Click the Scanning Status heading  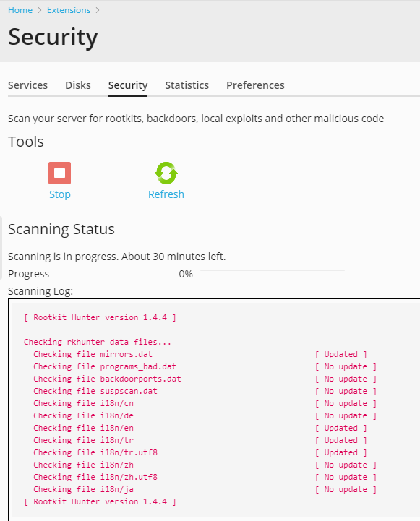(61, 229)
